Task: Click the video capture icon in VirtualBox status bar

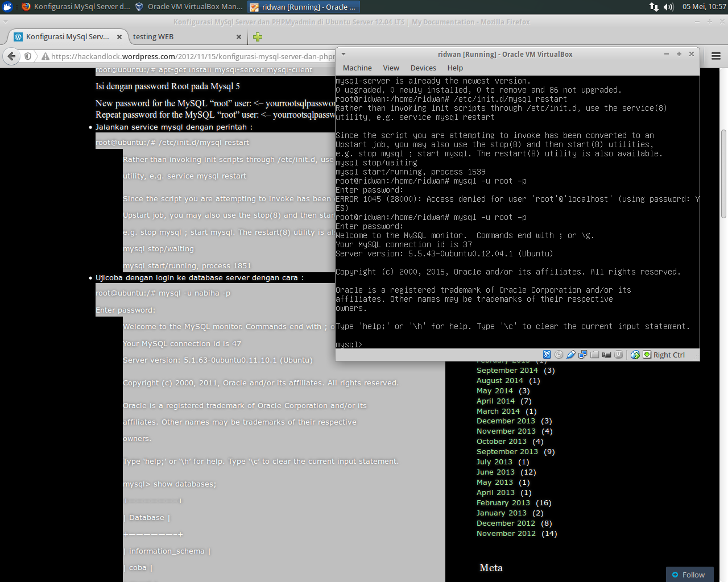Action: click(606, 354)
